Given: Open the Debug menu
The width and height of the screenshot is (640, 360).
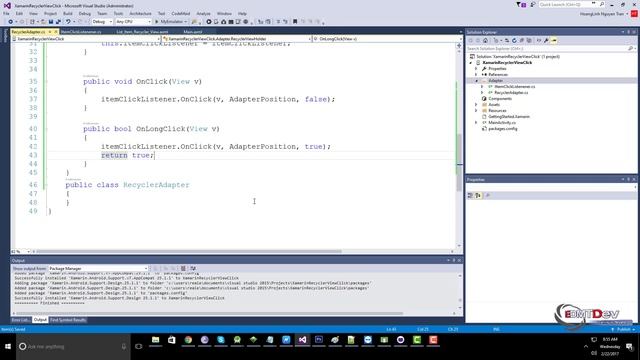Looking at the screenshot, I should [85, 13].
